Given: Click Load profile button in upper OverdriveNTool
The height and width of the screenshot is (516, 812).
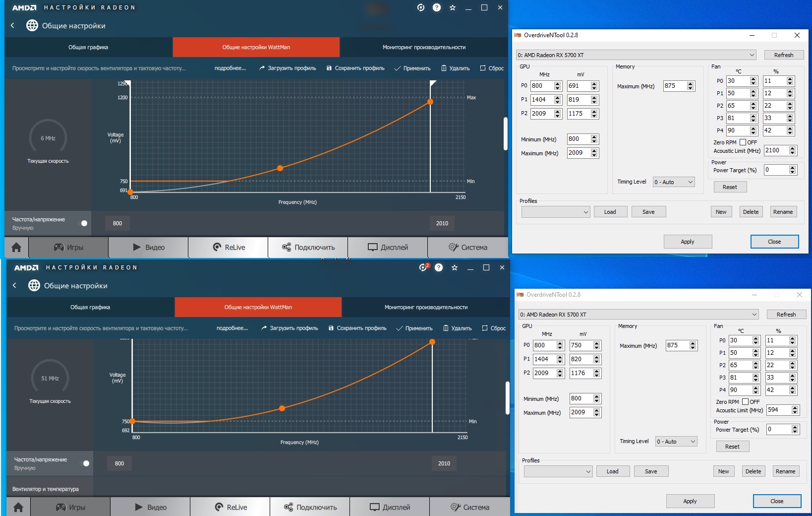Looking at the screenshot, I should click(610, 212).
